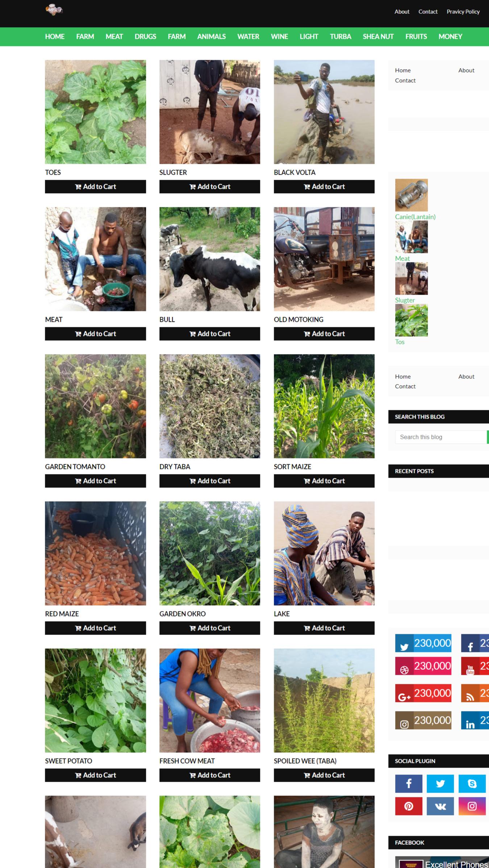
Task: Click the Google Plus 230,000 counter
Action: pyautogui.click(x=423, y=693)
